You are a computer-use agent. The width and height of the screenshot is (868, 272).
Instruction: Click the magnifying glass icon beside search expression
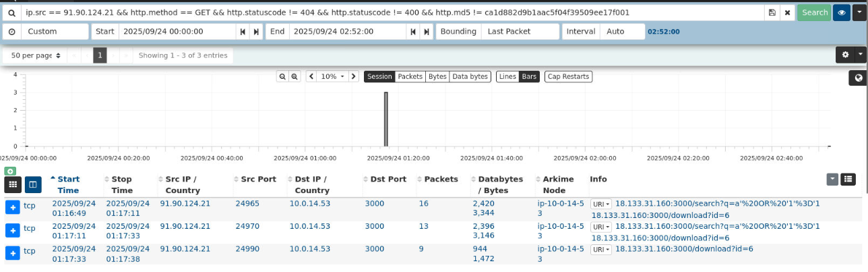tap(11, 13)
